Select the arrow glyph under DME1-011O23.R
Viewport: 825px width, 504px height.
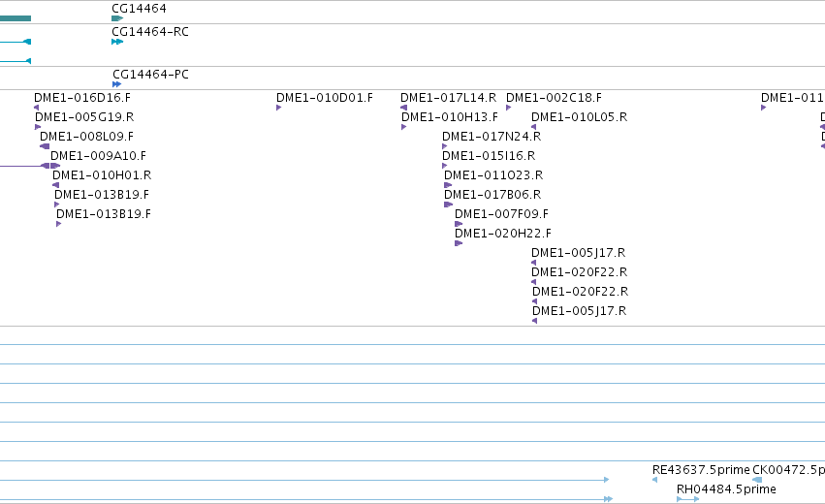[x=448, y=185]
